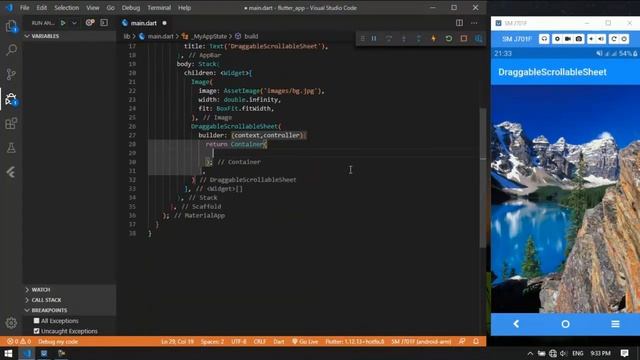The image size is (640, 360).
Task: Split the editor right
Action: coord(459,23)
